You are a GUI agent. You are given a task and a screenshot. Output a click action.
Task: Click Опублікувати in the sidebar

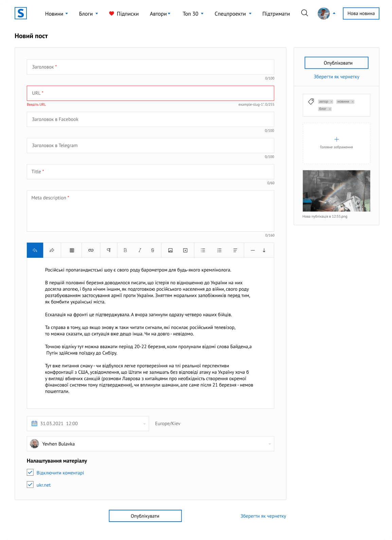pyautogui.click(x=337, y=63)
